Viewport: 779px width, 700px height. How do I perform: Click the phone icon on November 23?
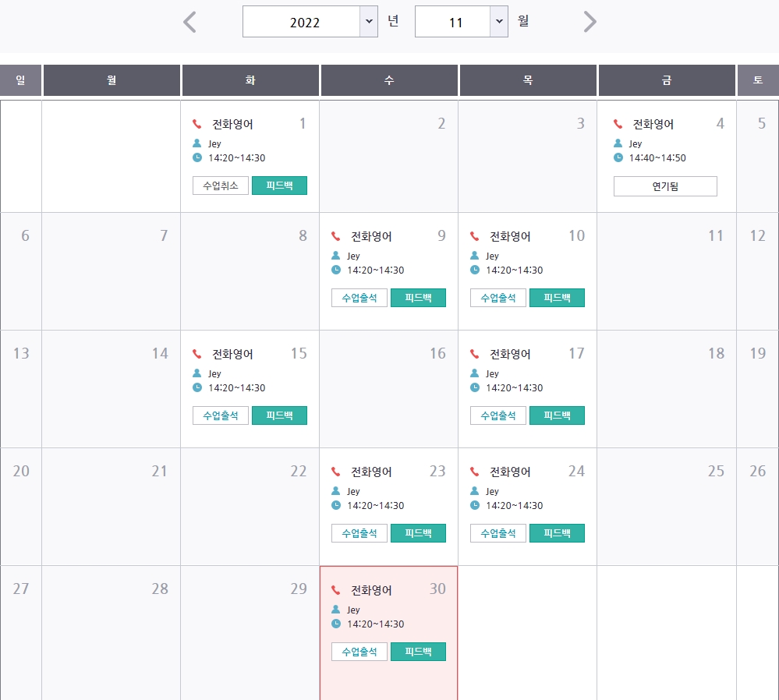(x=336, y=472)
